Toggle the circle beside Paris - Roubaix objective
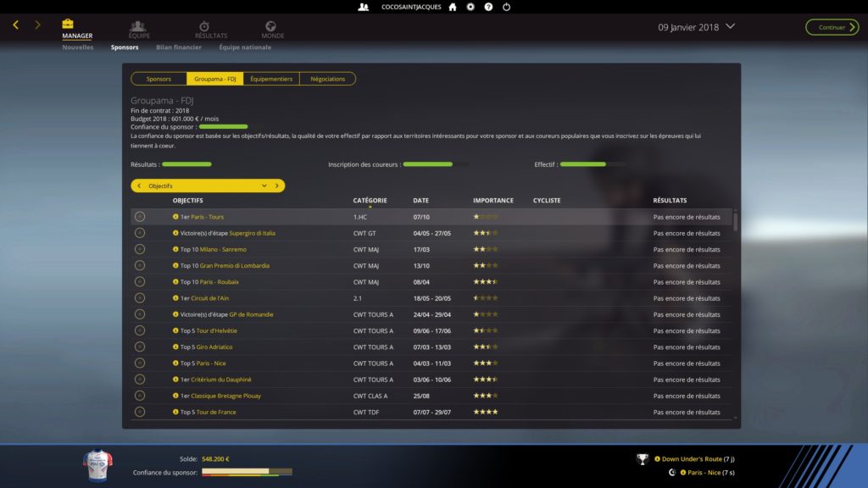Image resolution: width=868 pixels, height=488 pixels. (x=140, y=282)
